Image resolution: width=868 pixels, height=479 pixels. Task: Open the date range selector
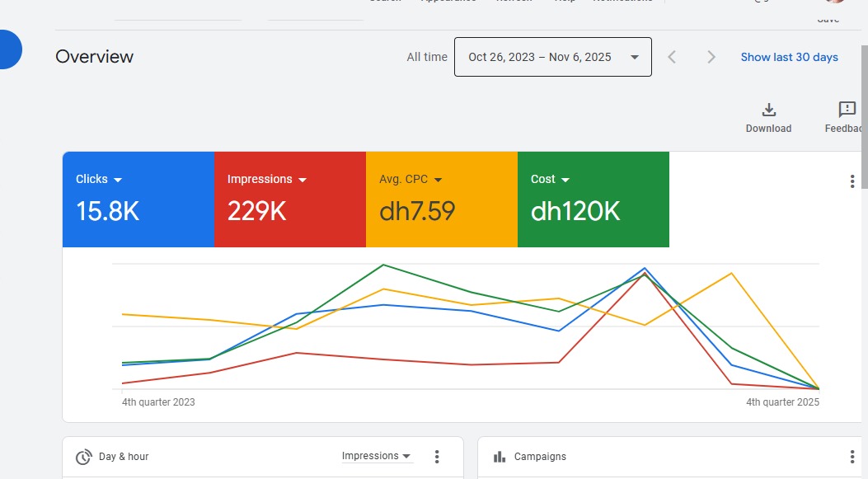(x=551, y=57)
